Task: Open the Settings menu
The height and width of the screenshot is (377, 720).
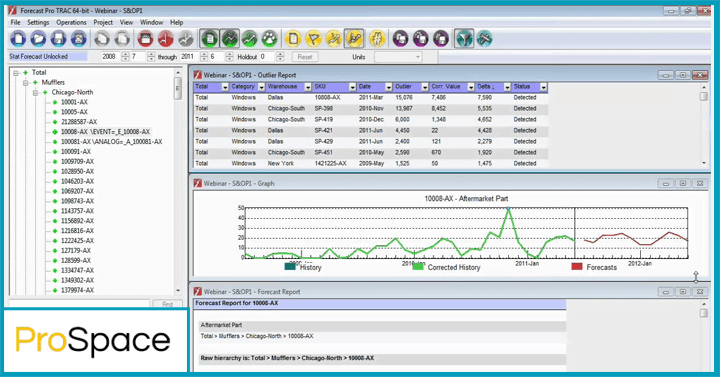Action: (38, 22)
